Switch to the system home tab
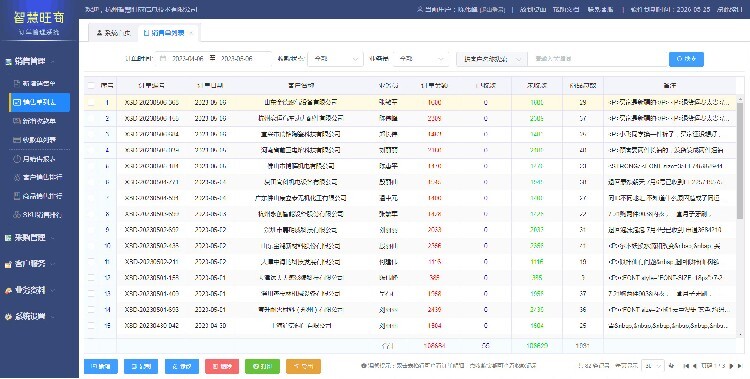Image resolution: width=750 pixels, height=379 pixels. coord(113,33)
